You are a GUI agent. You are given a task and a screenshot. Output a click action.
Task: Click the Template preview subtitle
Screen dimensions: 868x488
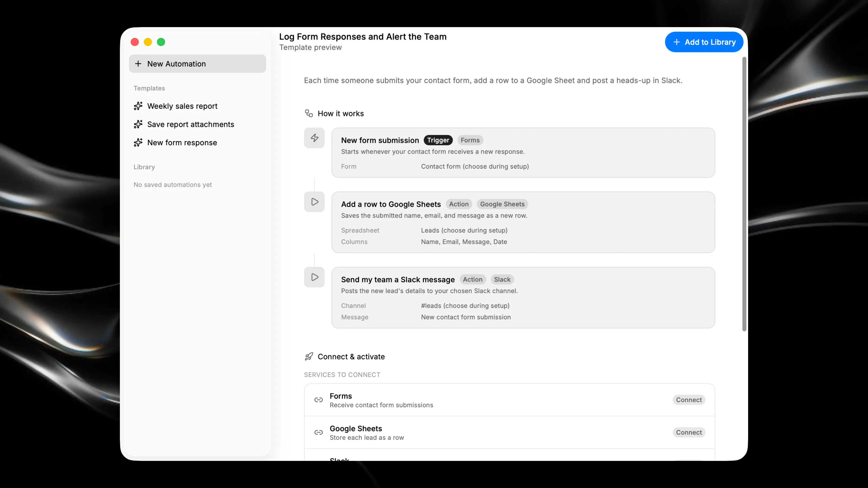(x=310, y=47)
